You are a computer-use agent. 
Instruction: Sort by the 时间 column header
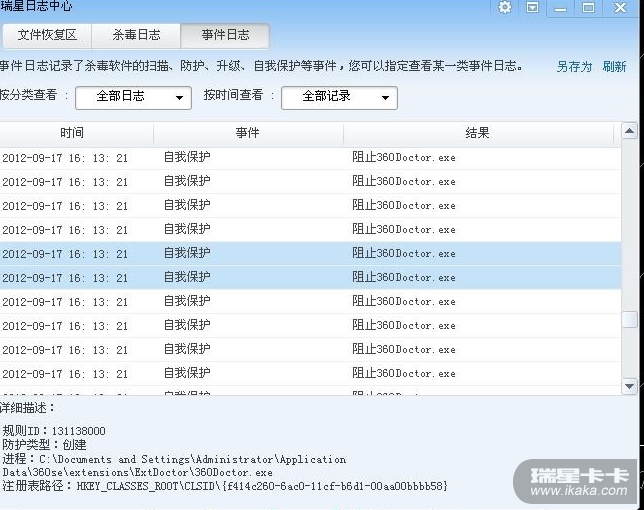point(76,133)
